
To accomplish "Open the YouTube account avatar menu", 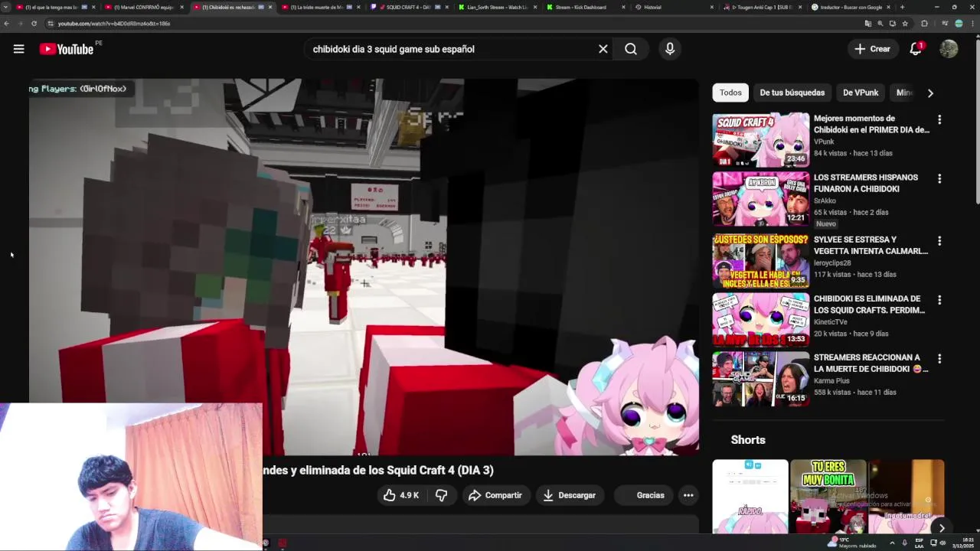I will click(x=949, y=49).
